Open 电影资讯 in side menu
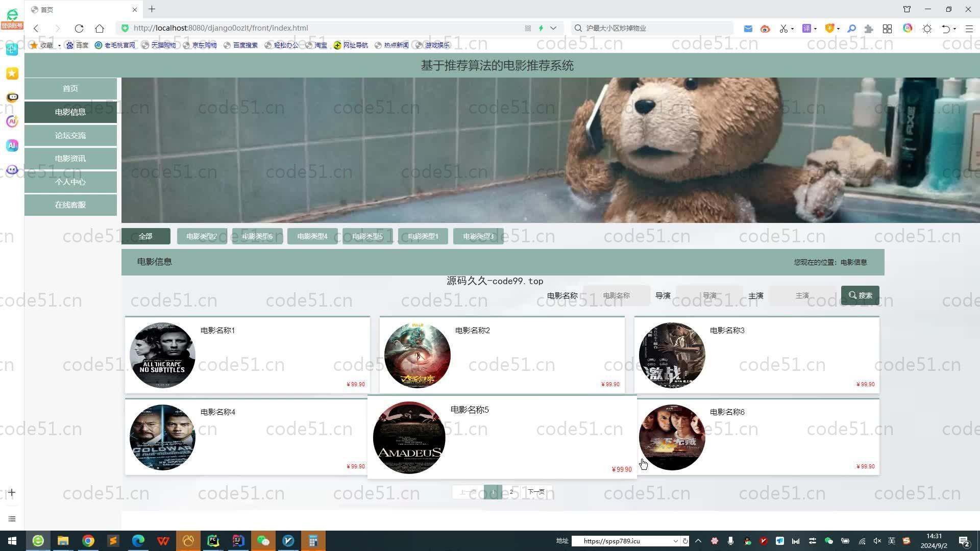 [70, 159]
